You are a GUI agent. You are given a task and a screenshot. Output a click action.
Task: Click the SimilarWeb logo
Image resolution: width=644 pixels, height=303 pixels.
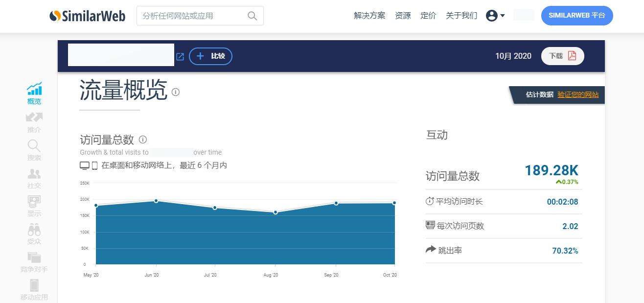tap(87, 16)
